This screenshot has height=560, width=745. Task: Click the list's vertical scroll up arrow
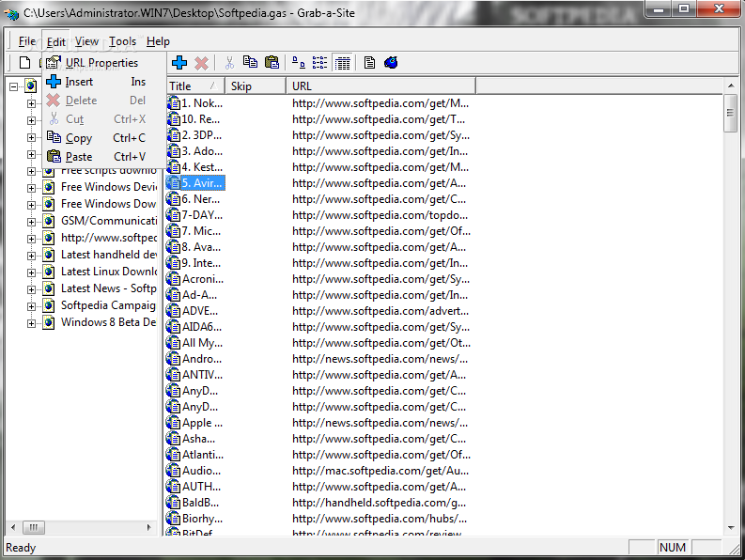coord(730,86)
